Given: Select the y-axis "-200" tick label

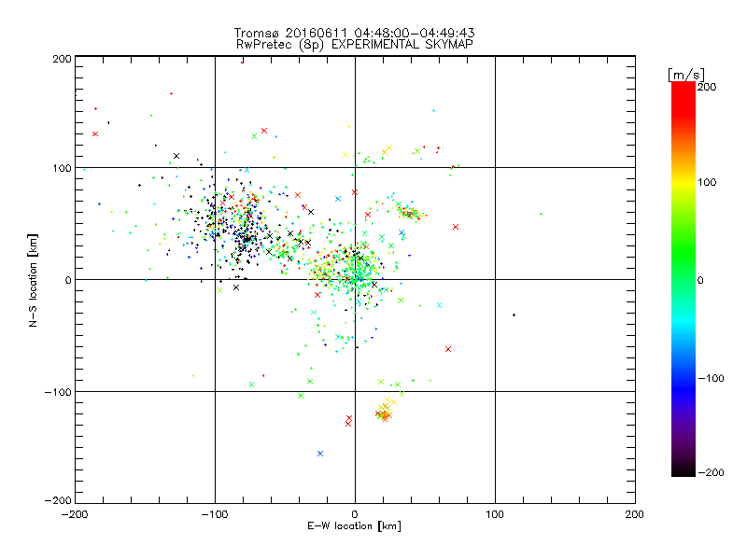Looking at the screenshot, I should click(x=58, y=500).
